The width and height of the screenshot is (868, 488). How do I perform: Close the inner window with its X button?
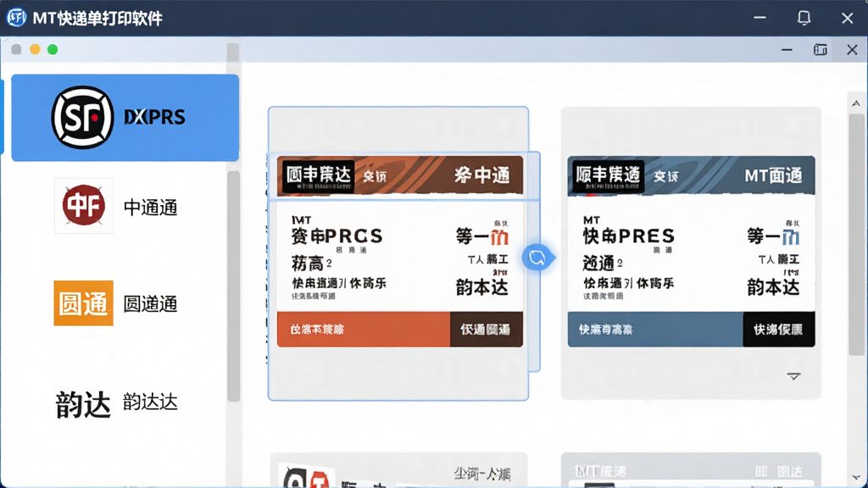point(852,50)
